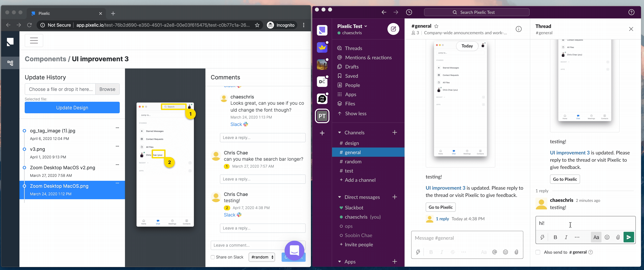The height and width of the screenshot is (270, 644).
Task: Click the Update Design button
Action: (72, 108)
